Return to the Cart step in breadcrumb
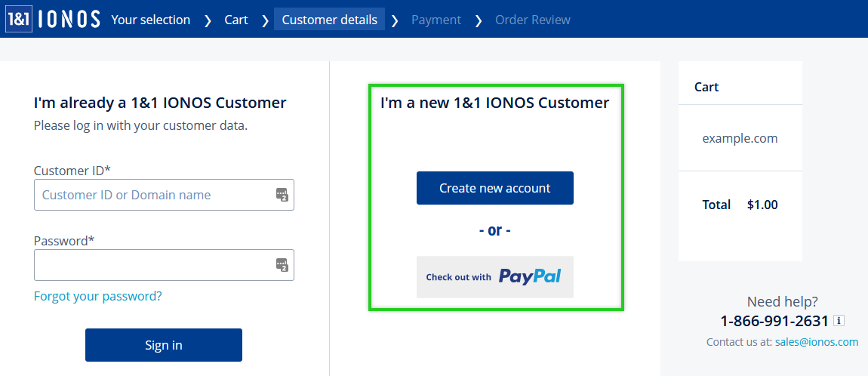 tap(236, 20)
